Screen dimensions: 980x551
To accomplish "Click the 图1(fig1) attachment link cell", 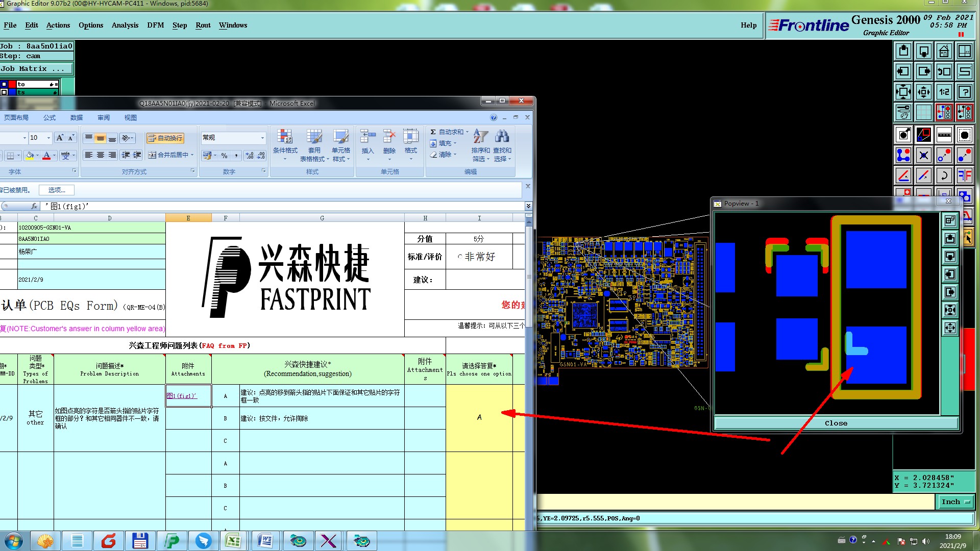I will pos(182,396).
